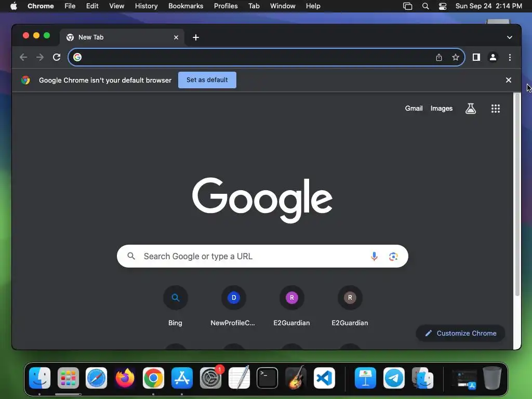Open the profile avatar menu

(x=493, y=57)
